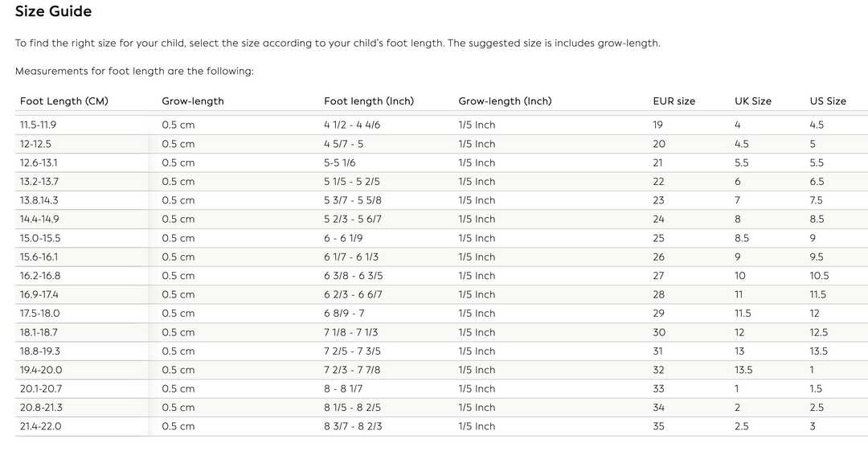Select the EUR size 28 cell
The width and height of the screenshot is (868, 464).
coord(659,295)
